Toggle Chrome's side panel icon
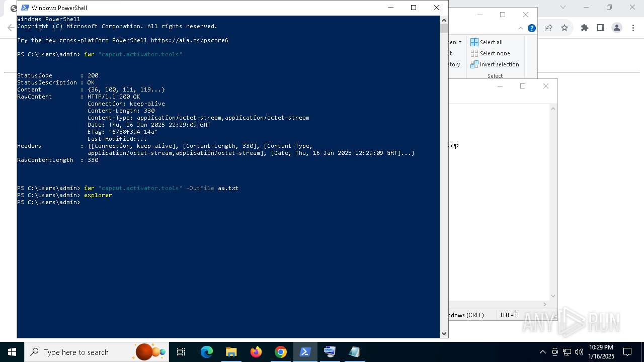644x362 pixels. 600,28
